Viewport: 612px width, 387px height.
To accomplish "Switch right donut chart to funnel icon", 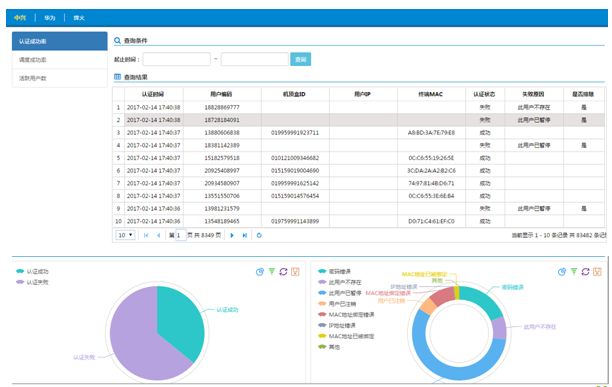I will (x=574, y=272).
